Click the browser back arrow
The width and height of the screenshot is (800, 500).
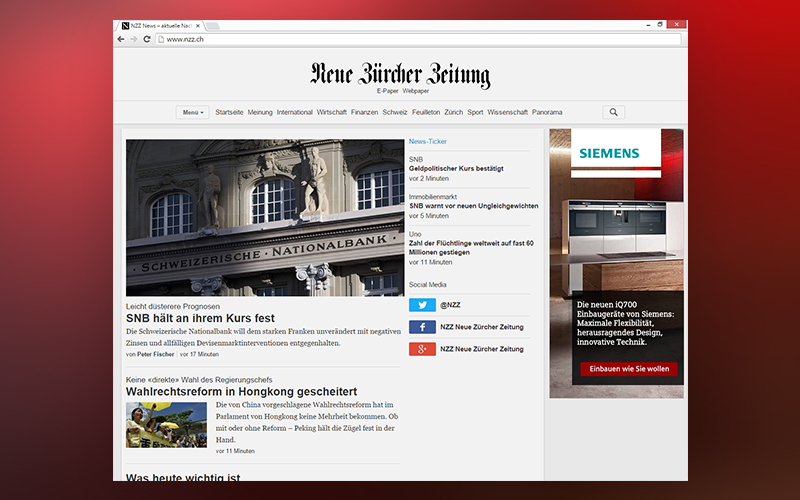tap(122, 39)
